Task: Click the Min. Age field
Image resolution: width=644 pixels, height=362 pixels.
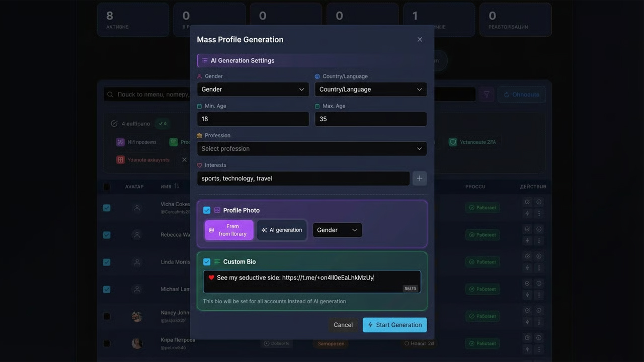Action: pos(253,119)
